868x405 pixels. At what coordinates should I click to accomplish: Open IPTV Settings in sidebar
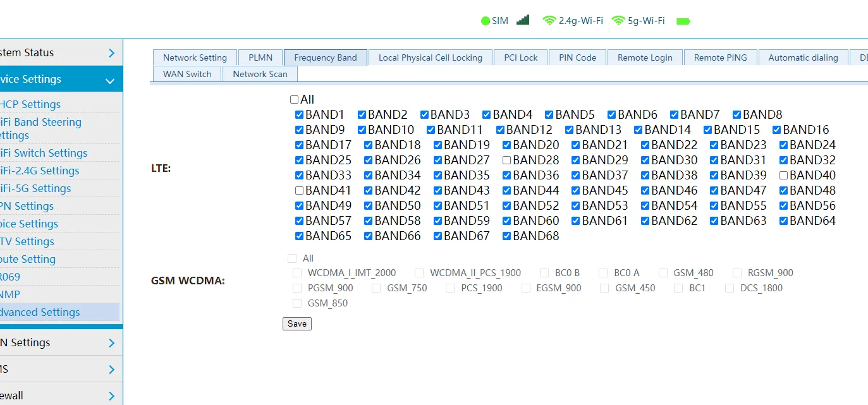[27, 242]
